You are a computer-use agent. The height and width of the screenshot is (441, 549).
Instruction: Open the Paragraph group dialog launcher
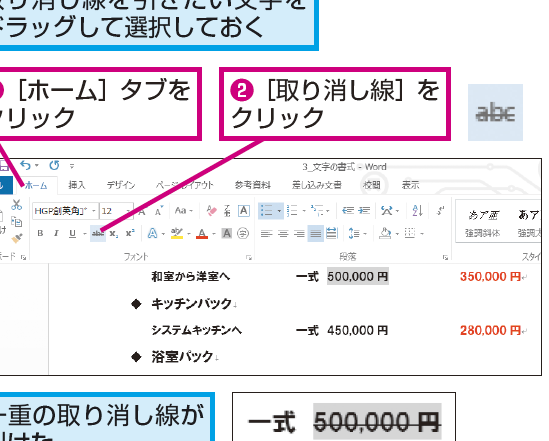point(445,258)
